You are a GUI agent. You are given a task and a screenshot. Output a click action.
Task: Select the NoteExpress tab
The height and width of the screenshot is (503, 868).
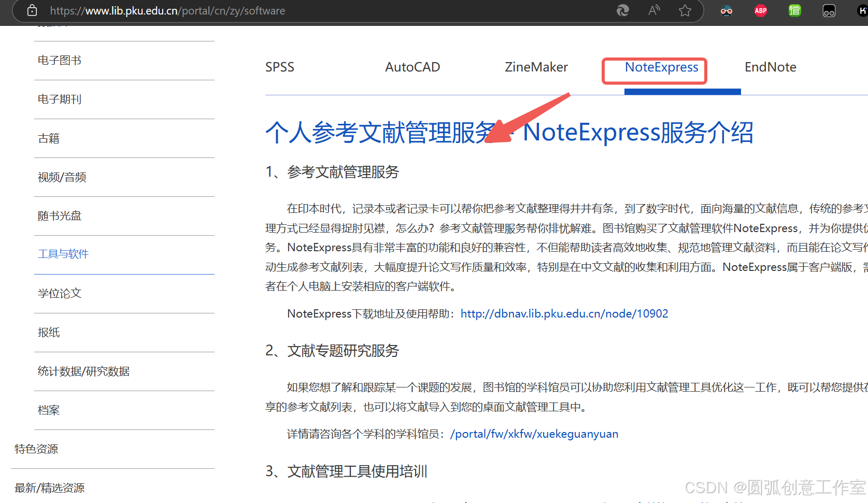click(662, 67)
